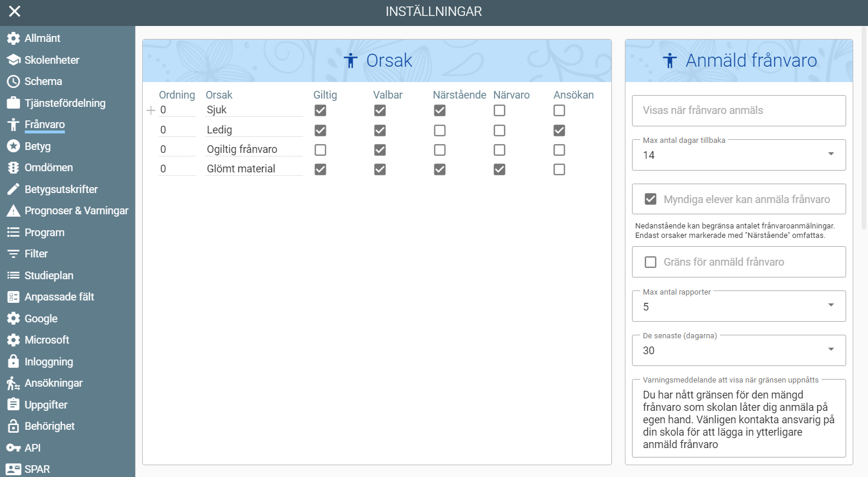This screenshot has height=477, width=868.
Task: Open the De senaste (dagarna) dropdown
Action: [x=738, y=350]
